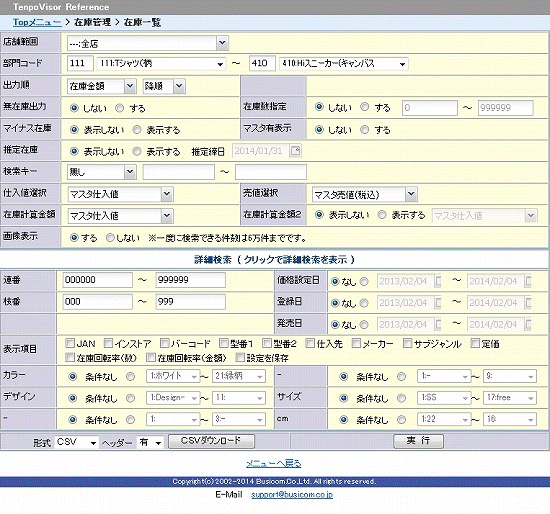
Task: Select 在庫計算金額2 '表示する' radio button
Action: 382,215
